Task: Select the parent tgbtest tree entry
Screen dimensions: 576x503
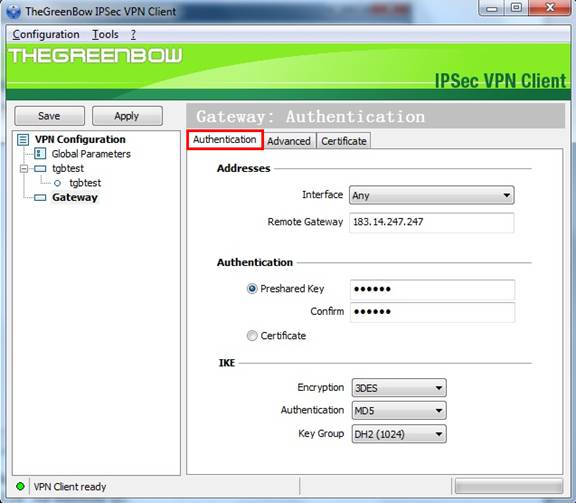Action: [68, 169]
